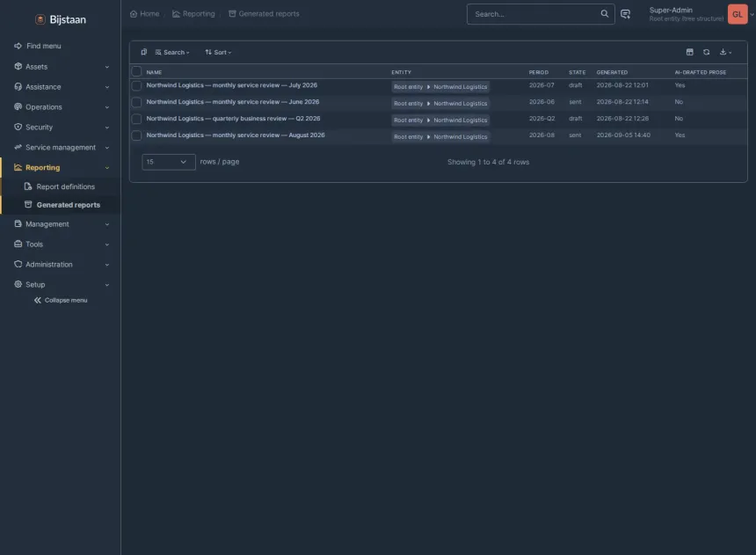Open the rows per page dropdown
The height and width of the screenshot is (555, 756).
click(168, 162)
